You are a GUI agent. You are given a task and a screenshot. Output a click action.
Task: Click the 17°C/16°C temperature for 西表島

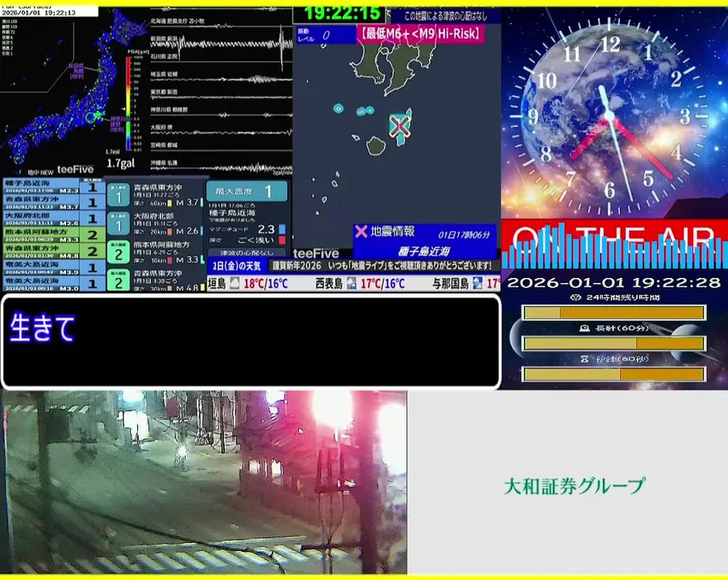[383, 284]
